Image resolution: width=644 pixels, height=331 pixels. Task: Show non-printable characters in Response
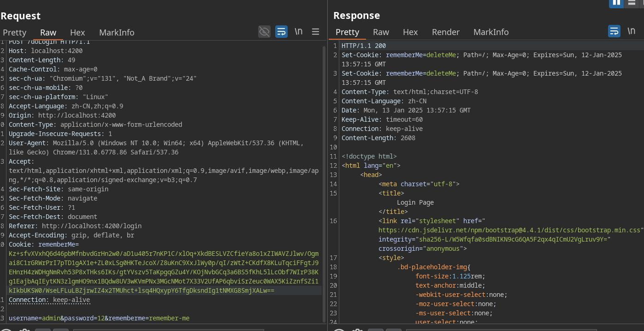click(x=631, y=31)
